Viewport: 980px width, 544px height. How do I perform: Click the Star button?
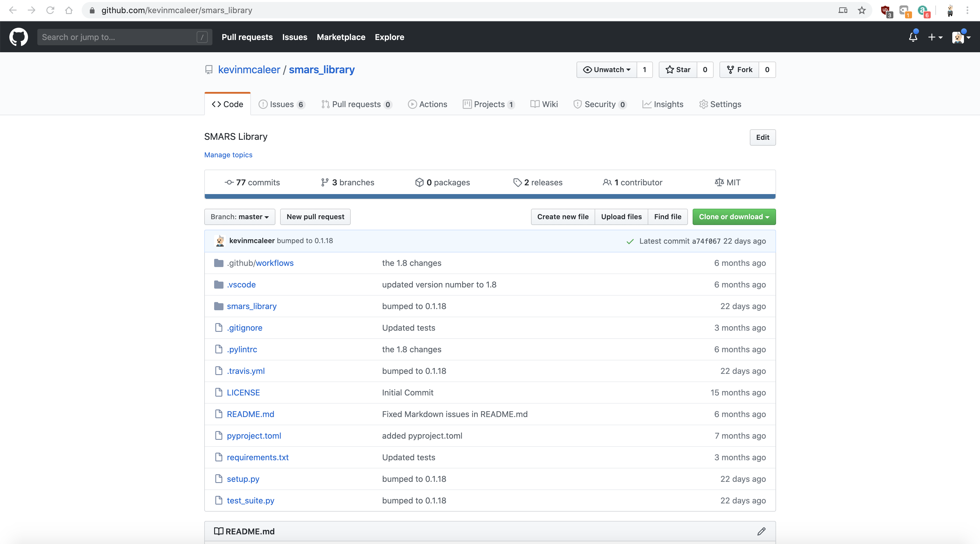tap(677, 70)
